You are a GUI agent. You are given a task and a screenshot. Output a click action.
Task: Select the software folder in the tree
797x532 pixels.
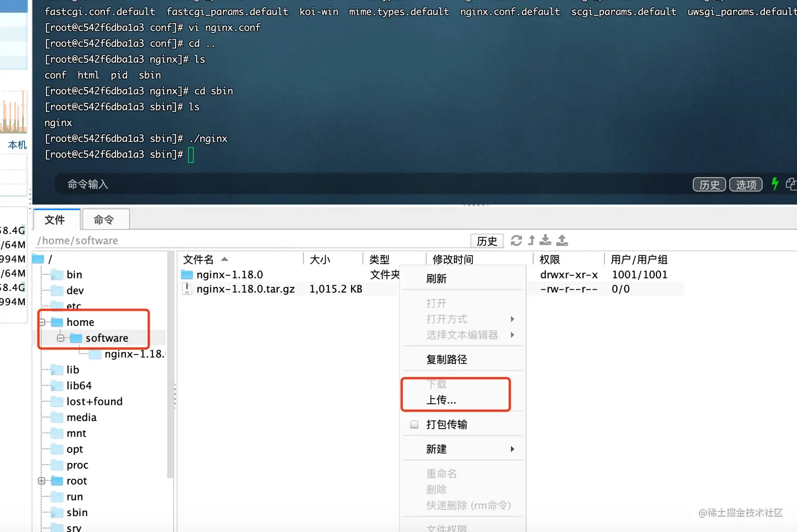107,338
